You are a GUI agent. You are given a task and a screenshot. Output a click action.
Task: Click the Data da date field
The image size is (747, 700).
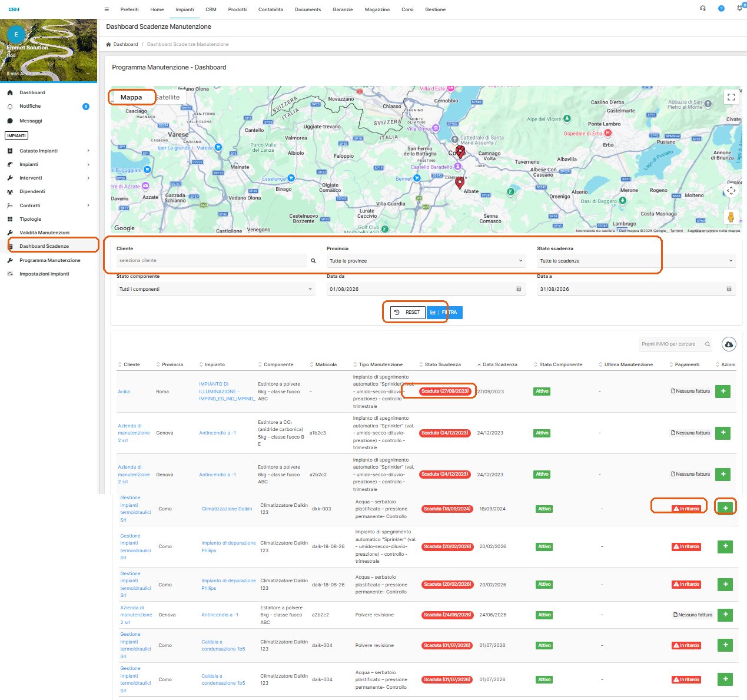426,289
